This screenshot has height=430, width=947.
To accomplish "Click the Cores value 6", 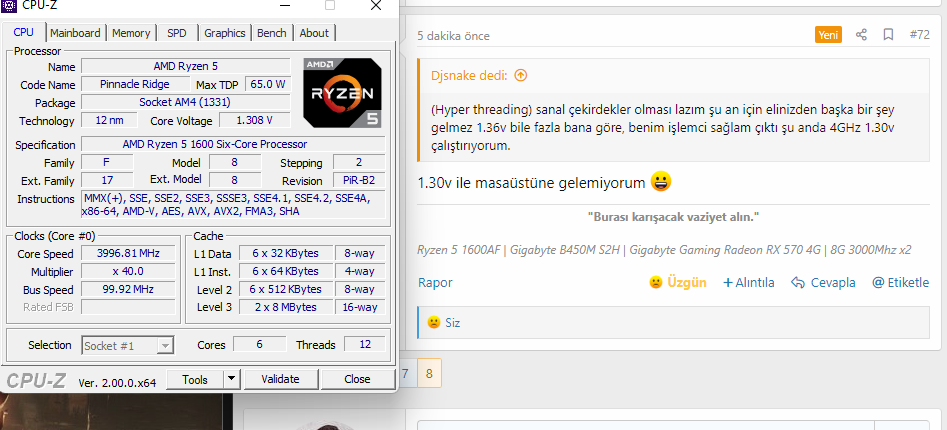I will (x=260, y=344).
